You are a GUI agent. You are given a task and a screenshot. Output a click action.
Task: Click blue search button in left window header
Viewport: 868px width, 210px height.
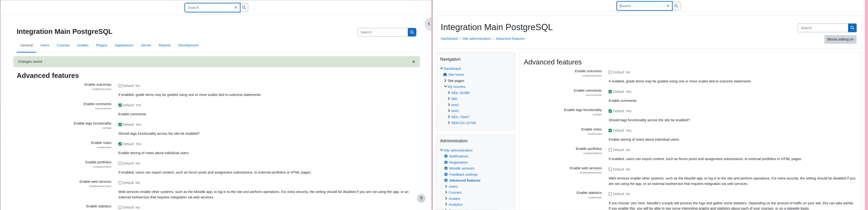click(x=412, y=32)
